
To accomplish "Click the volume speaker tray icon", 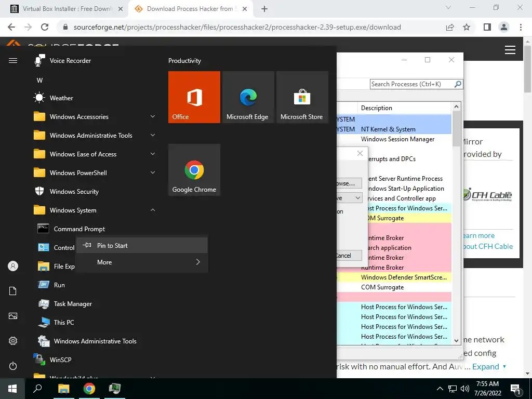I will click(465, 389).
